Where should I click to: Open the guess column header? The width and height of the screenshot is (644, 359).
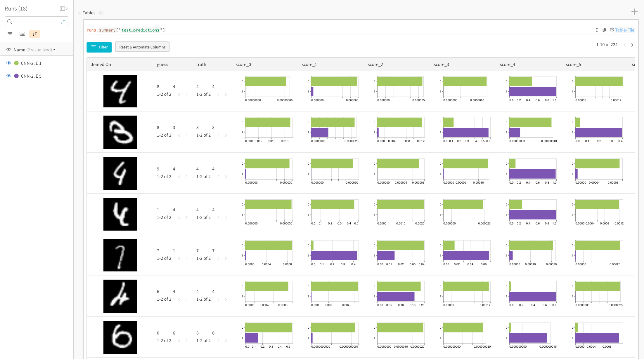point(162,65)
